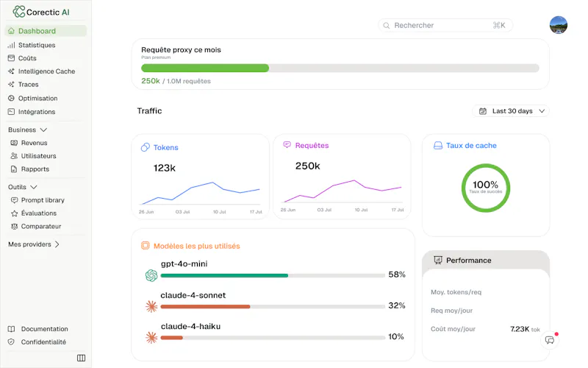
Task: Click the Claude logo beside claude-4-sonnet
Action: 151,307
